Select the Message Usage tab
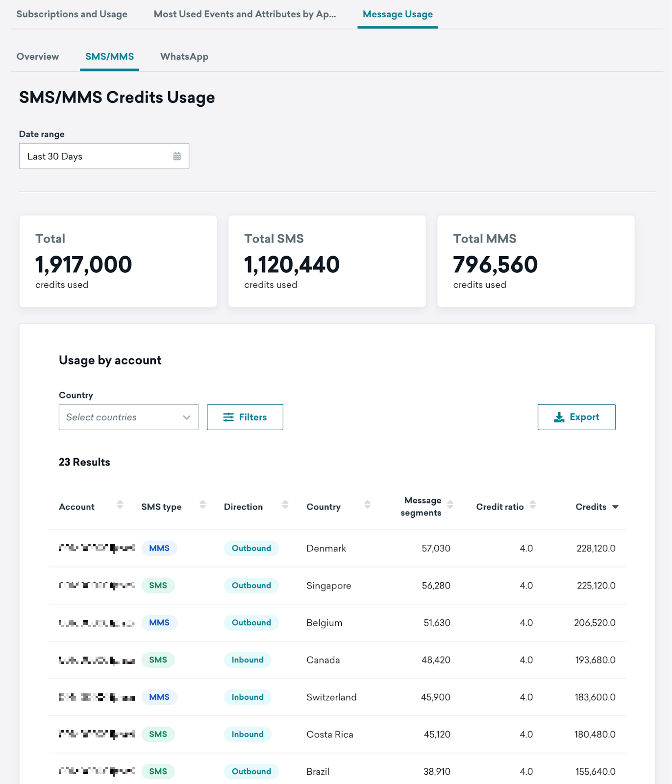This screenshot has height=784, width=672. (x=398, y=14)
